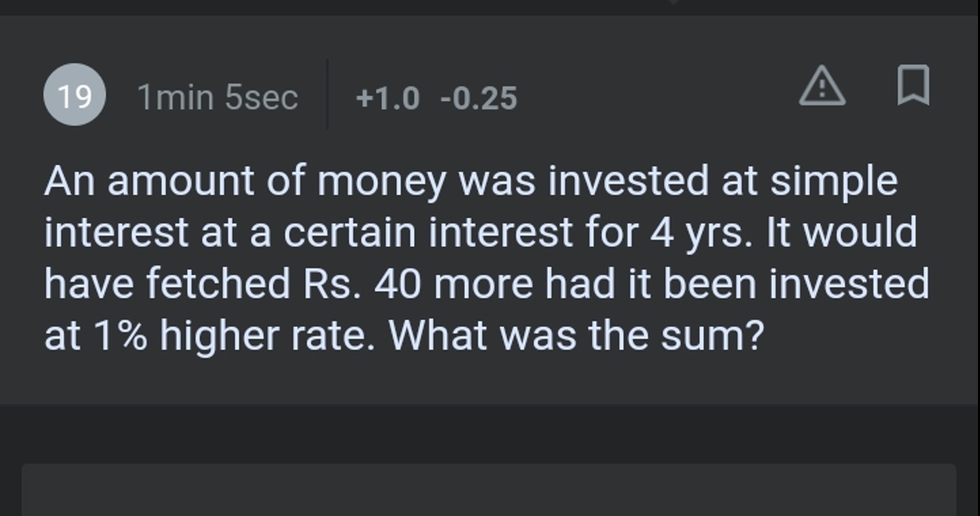Click the question number 19 badge
The width and height of the screenshot is (980, 516).
pos(74,96)
